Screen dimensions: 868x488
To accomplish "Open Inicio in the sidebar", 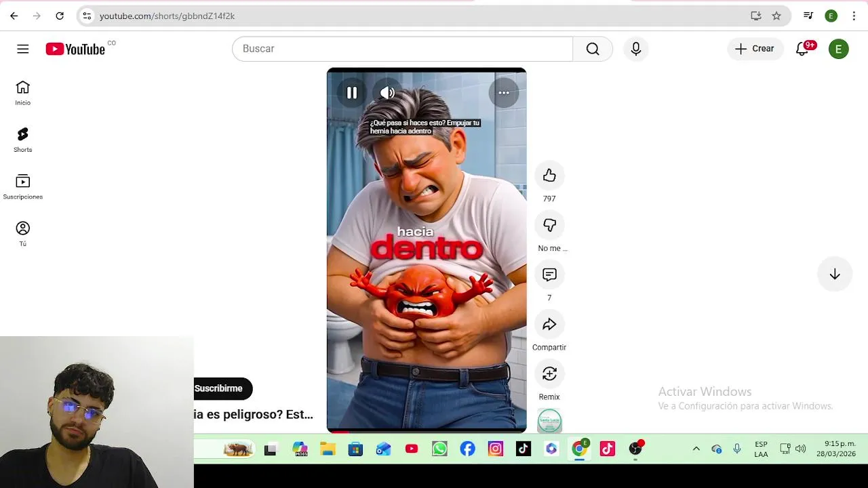I will 23,93.
